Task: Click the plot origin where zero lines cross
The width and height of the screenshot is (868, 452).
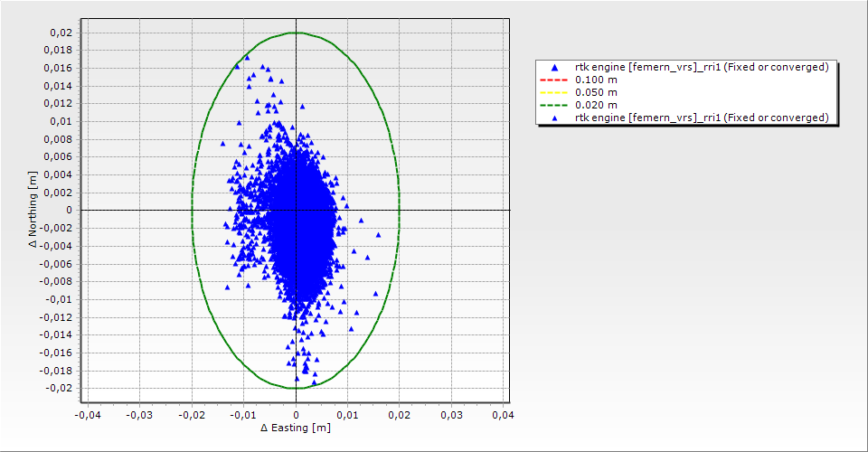Action: [x=296, y=210]
